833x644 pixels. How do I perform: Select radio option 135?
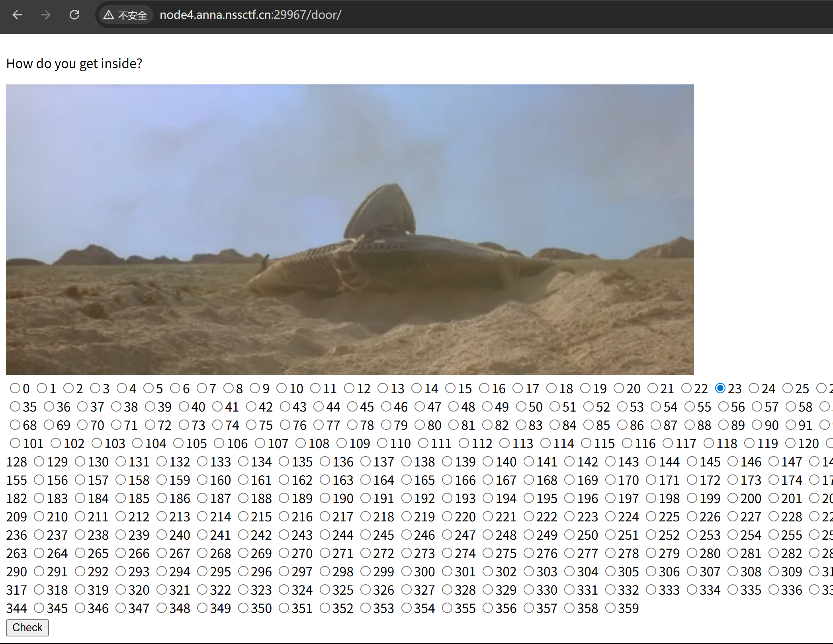pyautogui.click(x=284, y=461)
